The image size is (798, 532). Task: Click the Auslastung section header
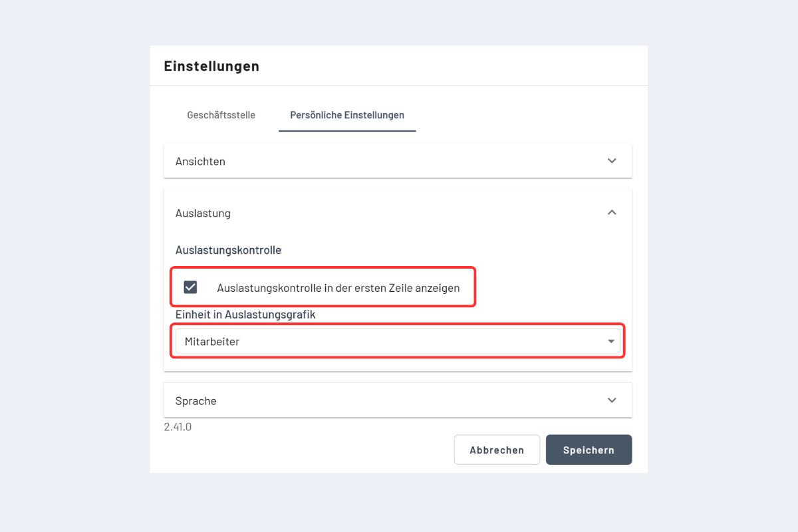click(203, 213)
